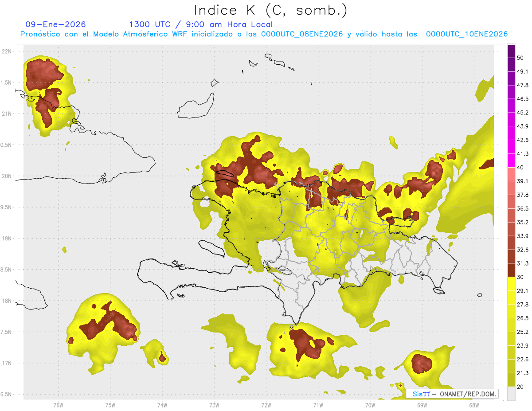Click the "Indice K (C, somb.)" title
Viewport: 532px width, 411px height.
pos(271,10)
